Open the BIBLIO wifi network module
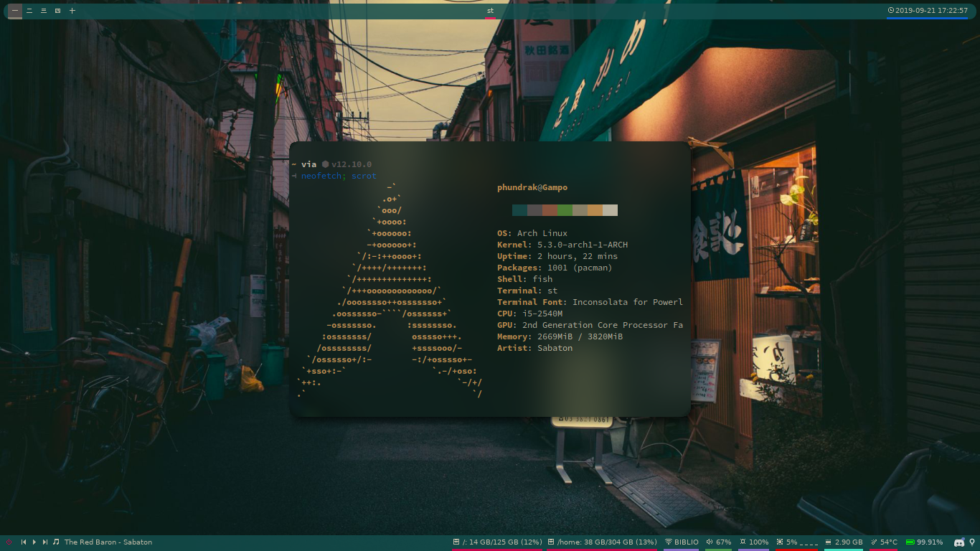 (x=682, y=542)
